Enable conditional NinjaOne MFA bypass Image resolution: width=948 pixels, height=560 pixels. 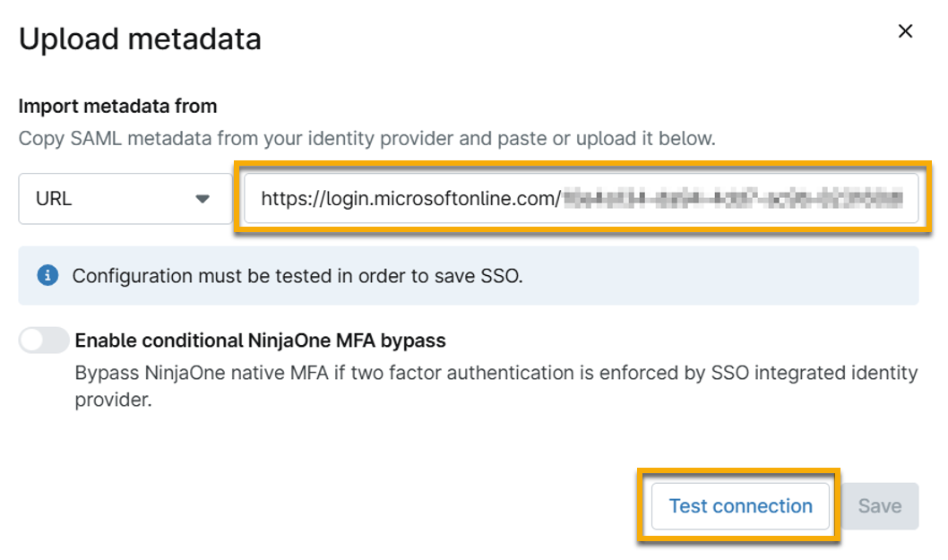click(x=43, y=340)
